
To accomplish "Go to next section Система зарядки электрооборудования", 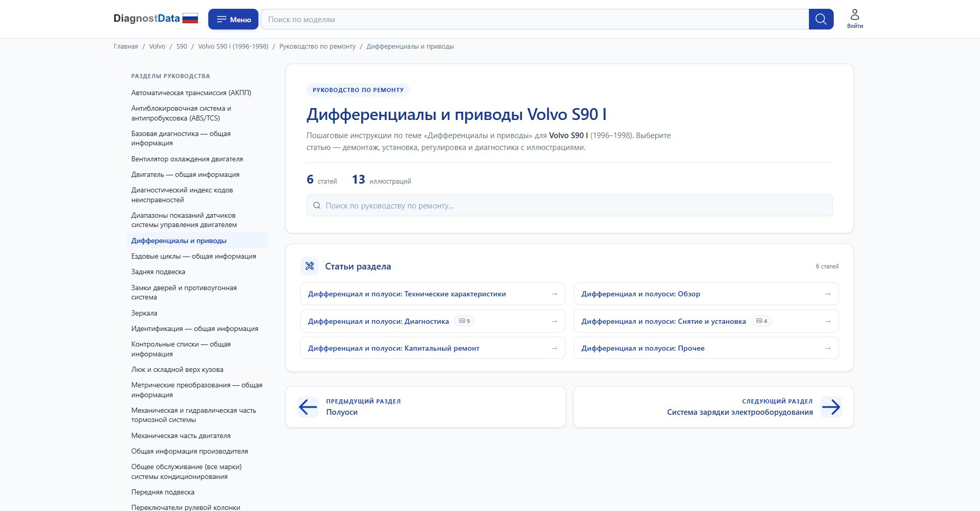I will point(713,407).
